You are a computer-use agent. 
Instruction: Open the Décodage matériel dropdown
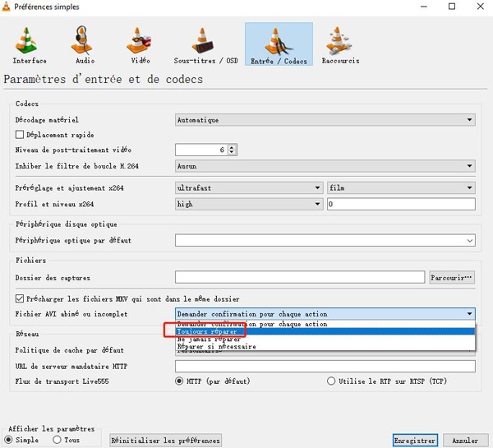click(x=325, y=120)
